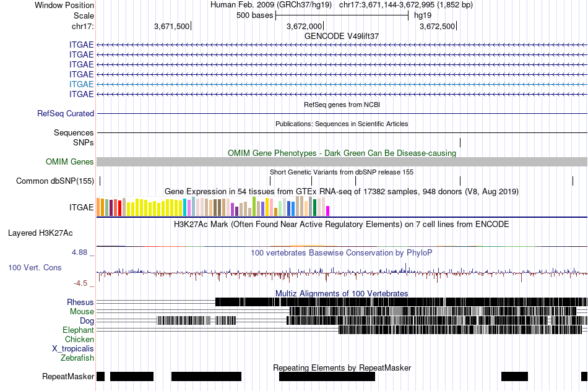Screen dimensions: 588x391
Task: Click the Zebrafish alignment label
Action: click(x=77, y=358)
